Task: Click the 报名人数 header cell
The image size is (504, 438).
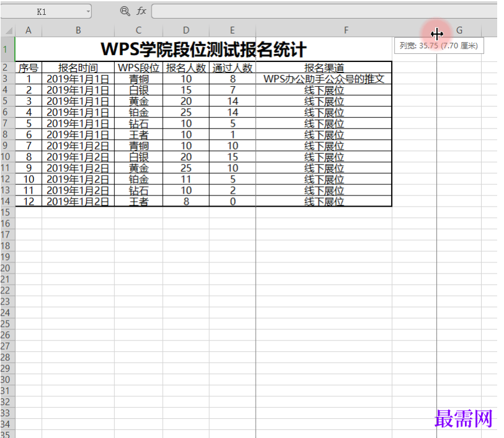Action: click(x=186, y=68)
